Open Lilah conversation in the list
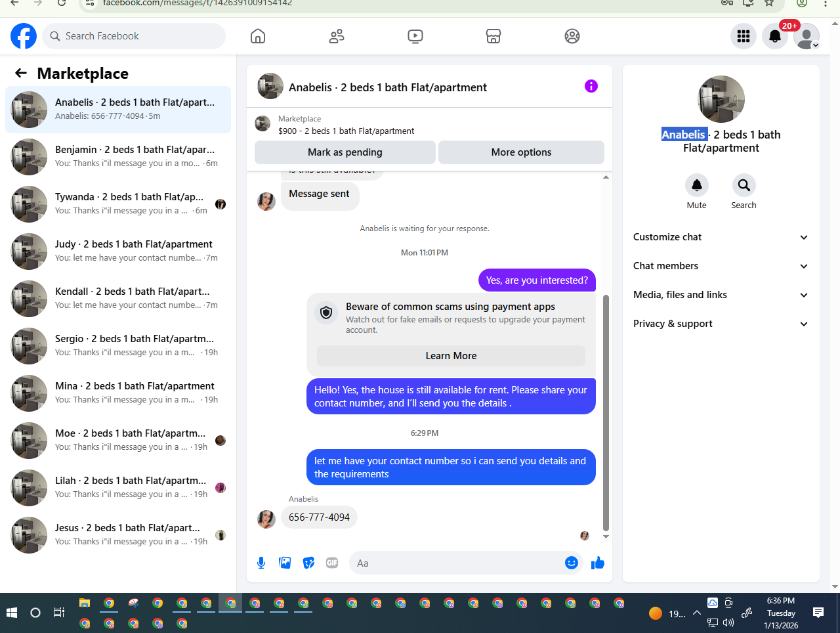This screenshot has width=840, height=633. [118, 488]
